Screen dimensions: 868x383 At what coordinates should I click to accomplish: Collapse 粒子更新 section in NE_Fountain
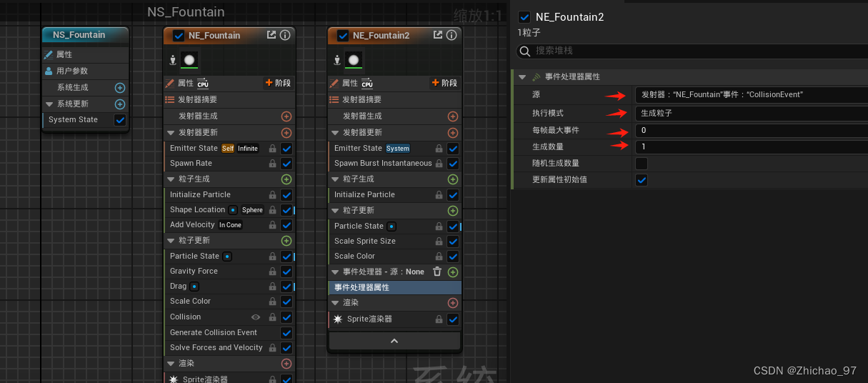click(x=171, y=241)
